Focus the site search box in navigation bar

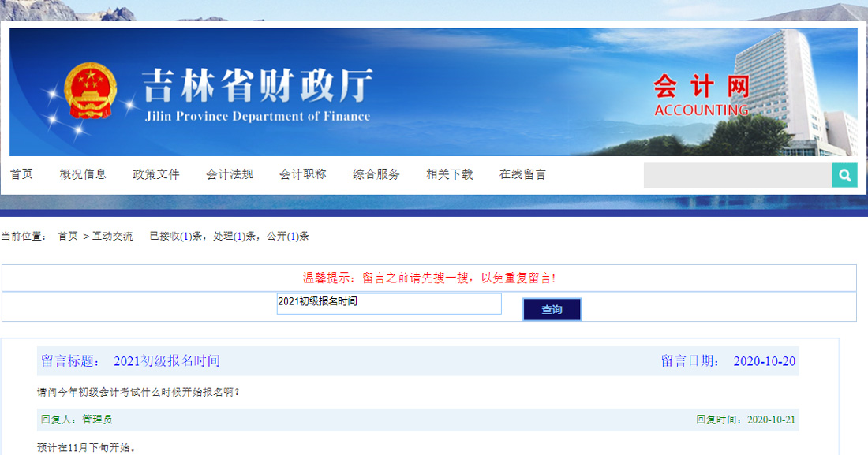(738, 175)
